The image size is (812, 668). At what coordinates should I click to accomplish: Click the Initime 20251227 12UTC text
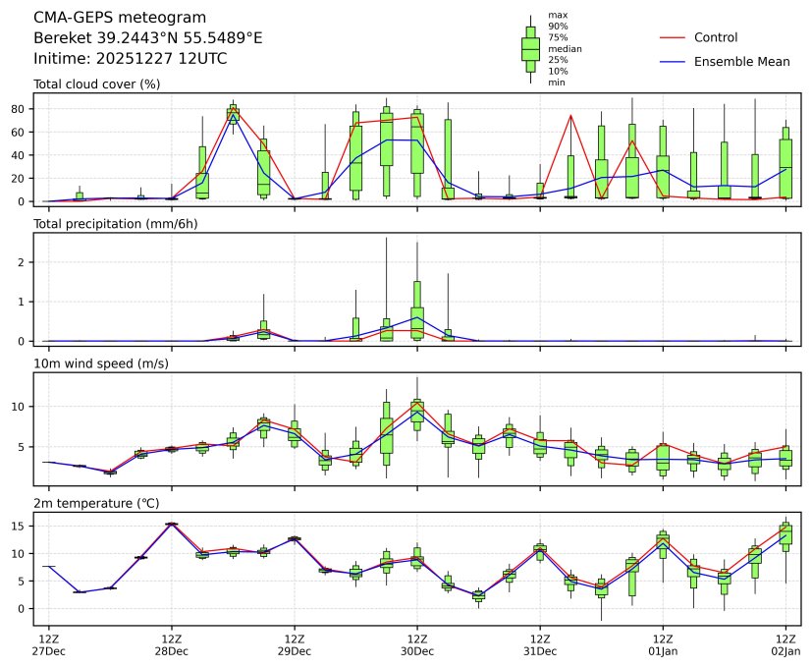tap(130, 59)
